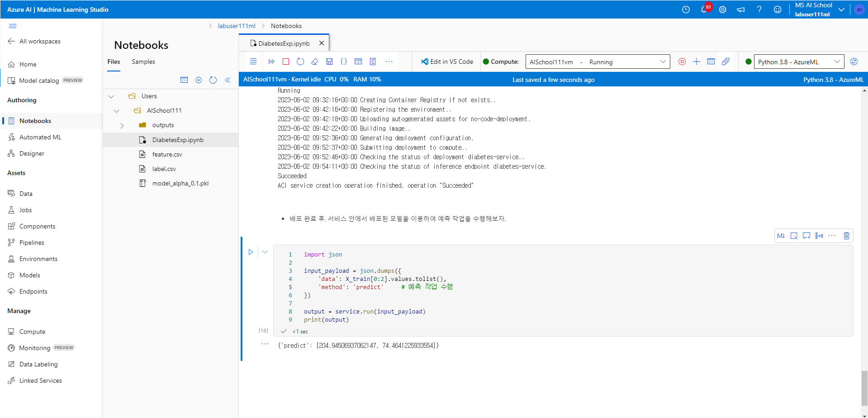868x418 pixels.
Task: Switch to the Samples tab
Action: point(143,62)
